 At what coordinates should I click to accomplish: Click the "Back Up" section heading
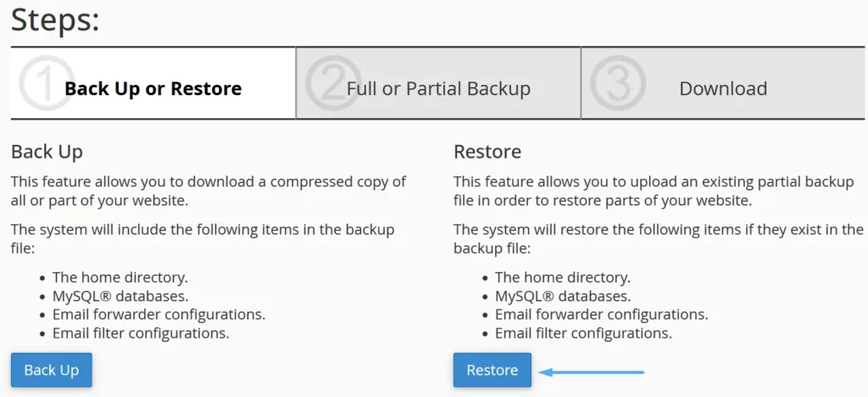pyautogui.click(x=47, y=152)
